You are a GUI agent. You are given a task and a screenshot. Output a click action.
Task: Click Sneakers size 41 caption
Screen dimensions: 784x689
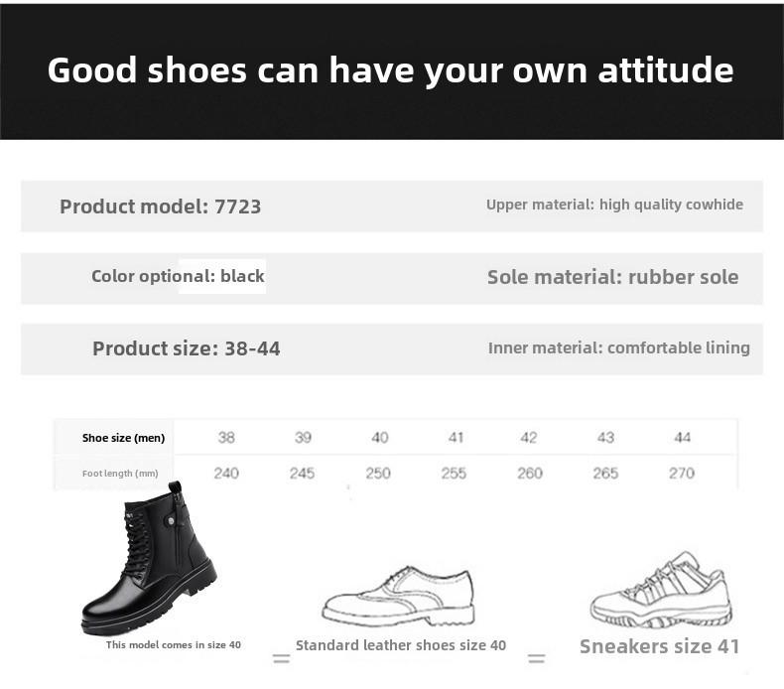click(x=660, y=646)
